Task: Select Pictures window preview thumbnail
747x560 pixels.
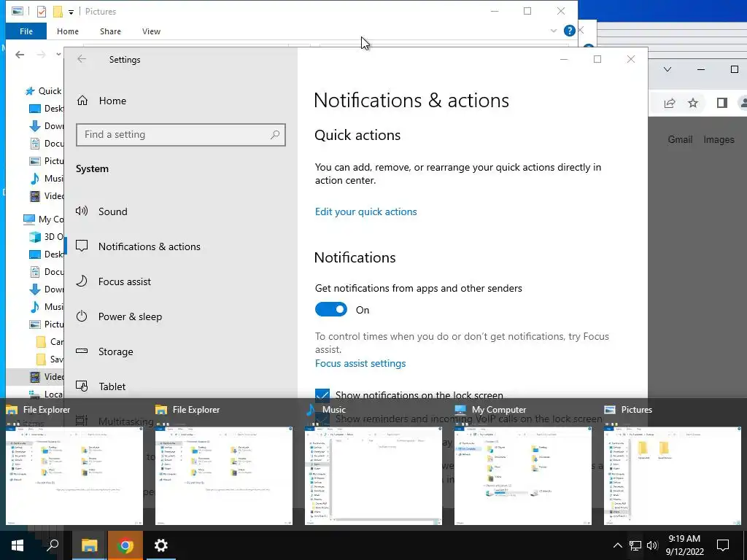Action: click(672, 475)
